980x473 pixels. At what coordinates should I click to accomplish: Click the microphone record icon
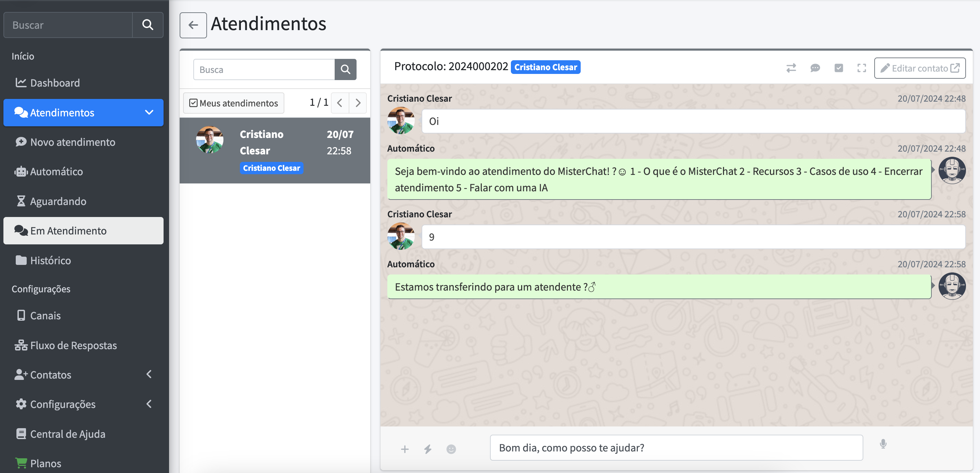[x=883, y=444]
